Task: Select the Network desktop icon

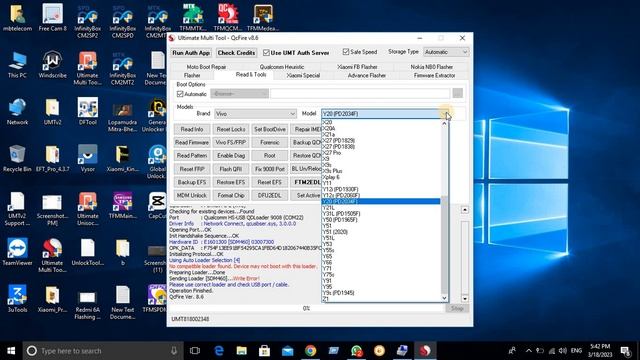Action: tap(17, 111)
